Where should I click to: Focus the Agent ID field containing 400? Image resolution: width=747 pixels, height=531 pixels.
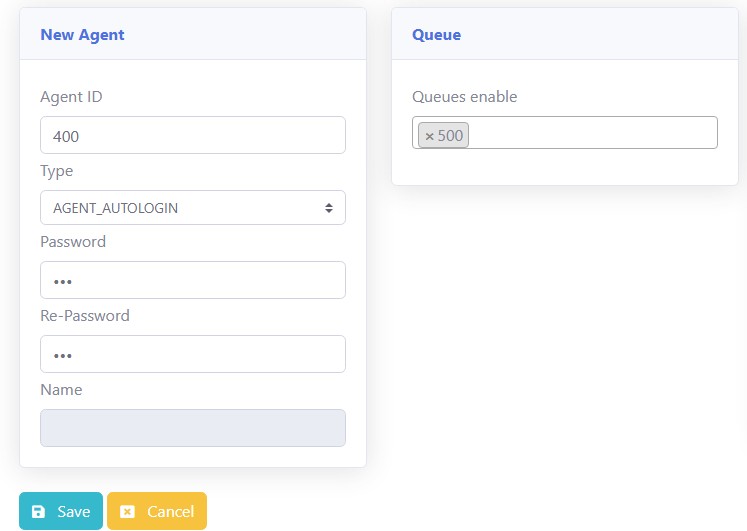pyautogui.click(x=193, y=135)
